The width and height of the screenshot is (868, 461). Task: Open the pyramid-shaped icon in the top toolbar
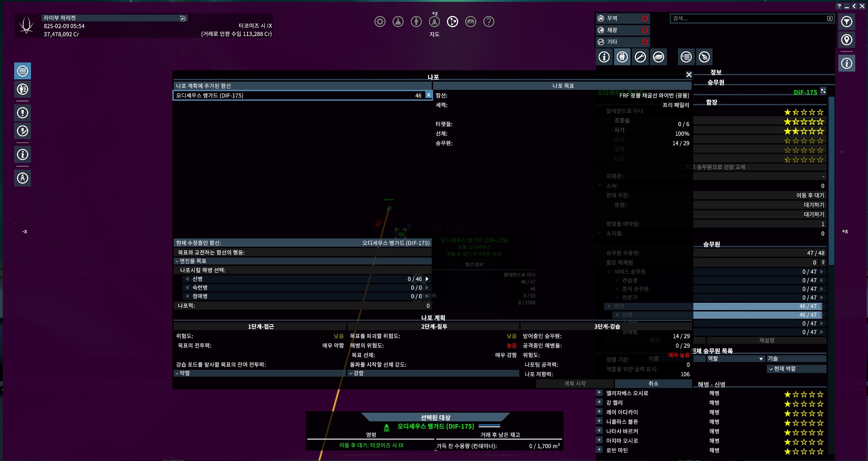click(x=398, y=21)
